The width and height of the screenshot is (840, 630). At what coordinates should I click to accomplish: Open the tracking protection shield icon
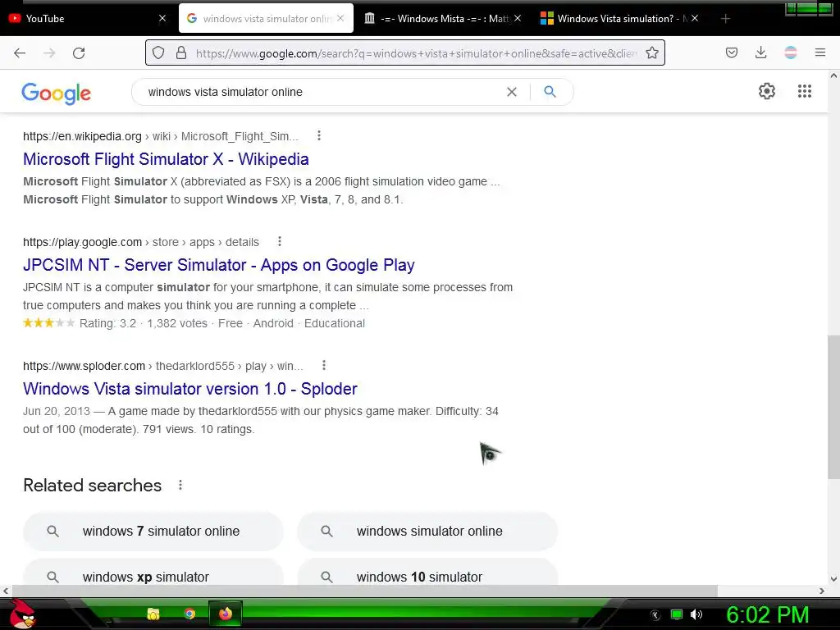(158, 52)
